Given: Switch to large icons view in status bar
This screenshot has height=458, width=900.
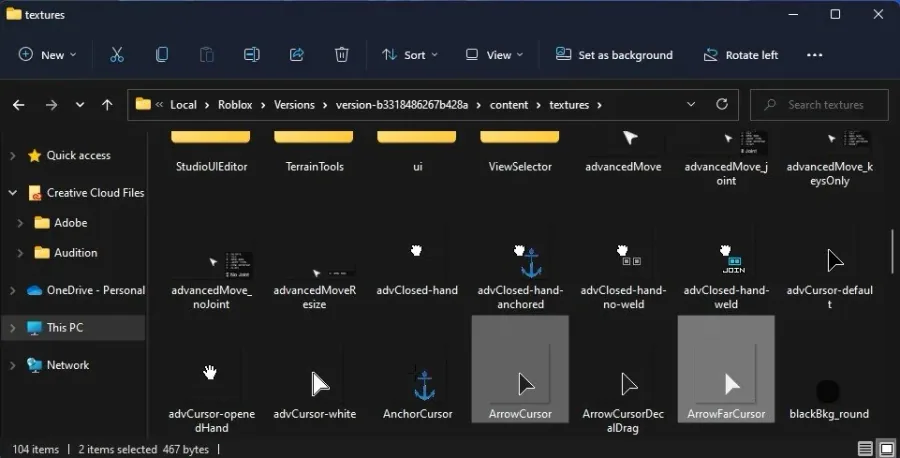Looking at the screenshot, I should (x=887, y=449).
